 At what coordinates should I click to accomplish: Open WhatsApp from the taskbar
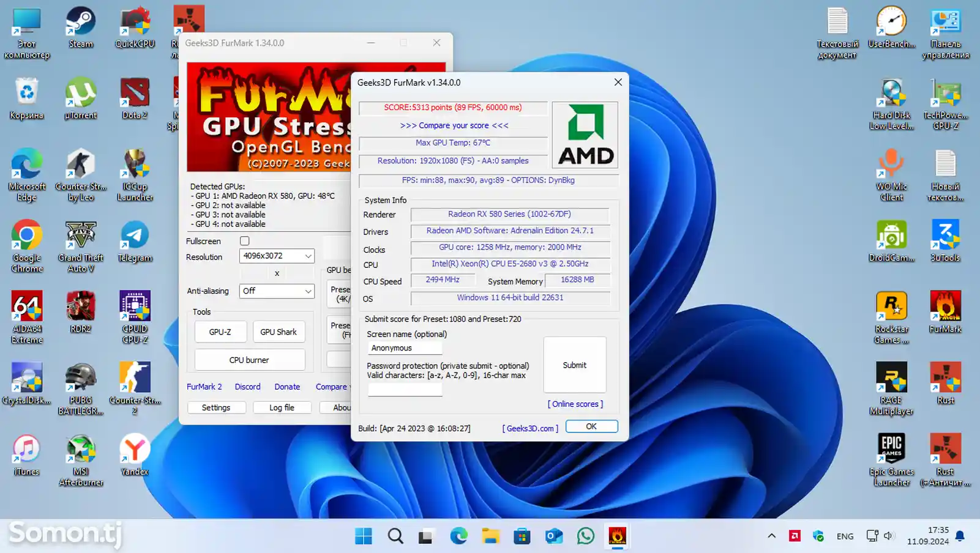coord(586,536)
